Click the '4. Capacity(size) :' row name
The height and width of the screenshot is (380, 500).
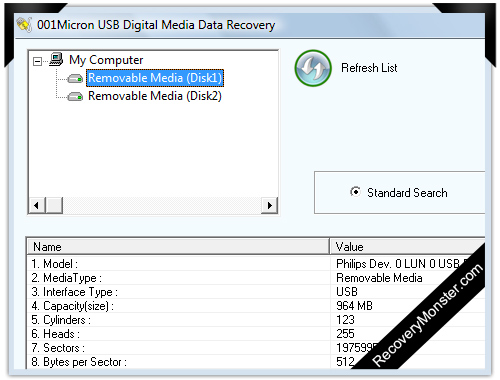click(x=73, y=306)
